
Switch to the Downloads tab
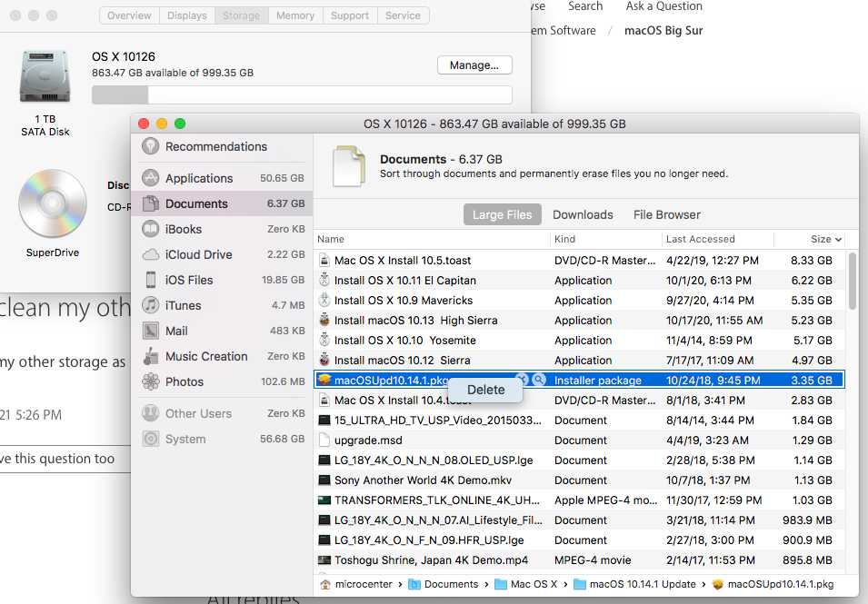[x=583, y=214]
